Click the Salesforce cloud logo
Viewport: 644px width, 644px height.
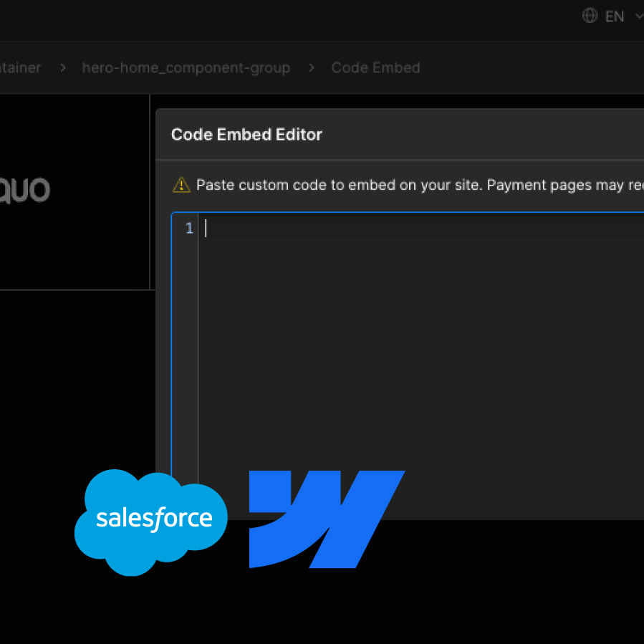click(150, 522)
